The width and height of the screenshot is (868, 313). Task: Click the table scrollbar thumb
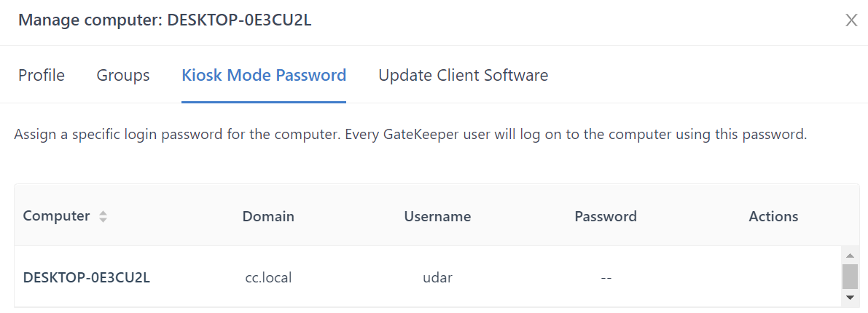tap(850, 277)
